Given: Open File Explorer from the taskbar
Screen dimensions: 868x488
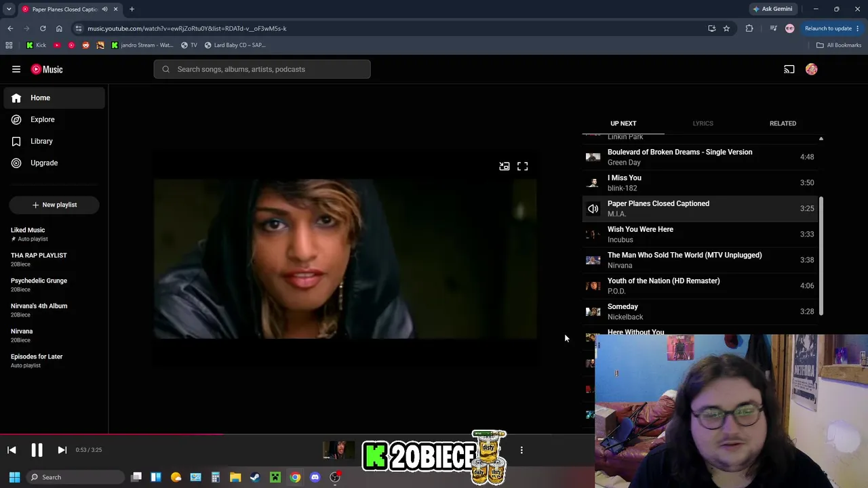Looking at the screenshot, I should click(x=235, y=477).
